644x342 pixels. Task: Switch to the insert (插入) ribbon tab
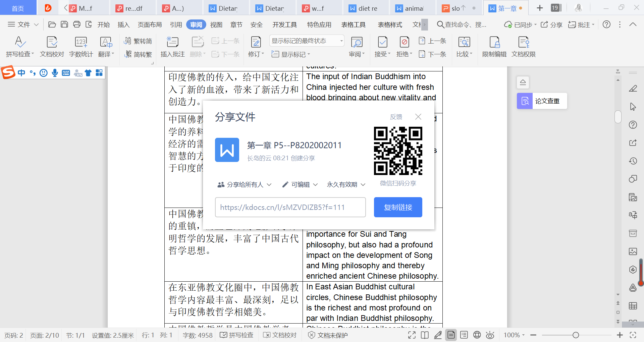(x=123, y=25)
